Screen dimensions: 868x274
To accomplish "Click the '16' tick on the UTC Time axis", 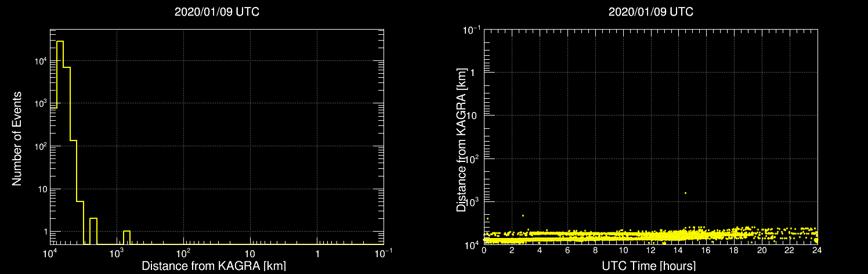I will pos(707,250).
